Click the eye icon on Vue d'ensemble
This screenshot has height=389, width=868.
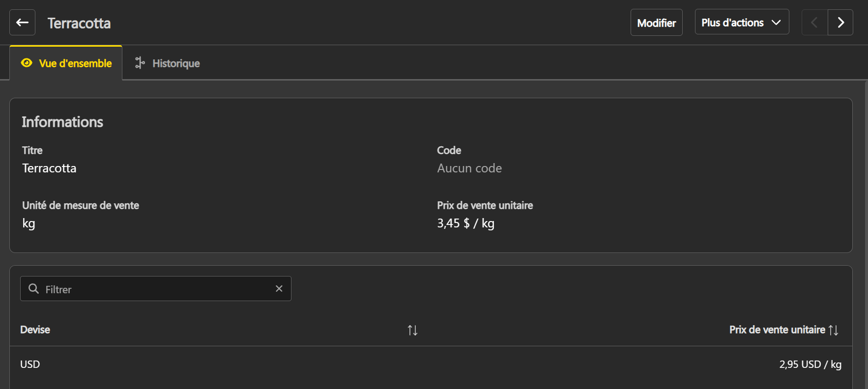click(27, 63)
